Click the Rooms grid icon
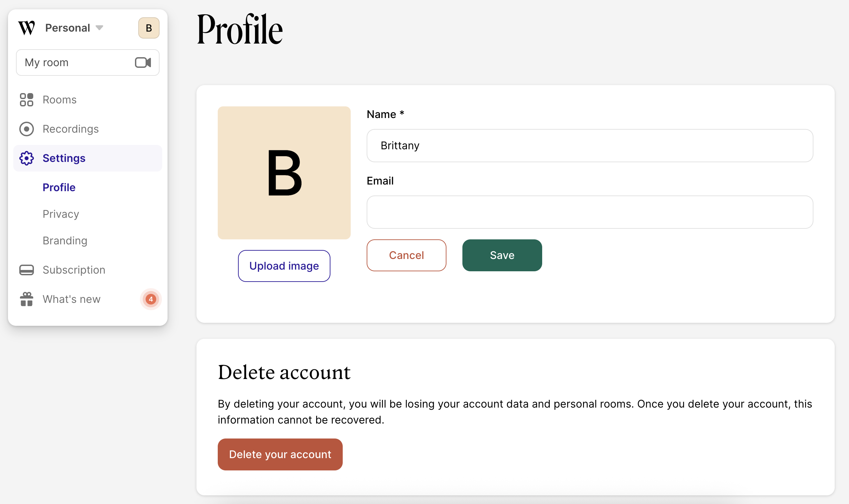This screenshot has width=849, height=504. 27,100
